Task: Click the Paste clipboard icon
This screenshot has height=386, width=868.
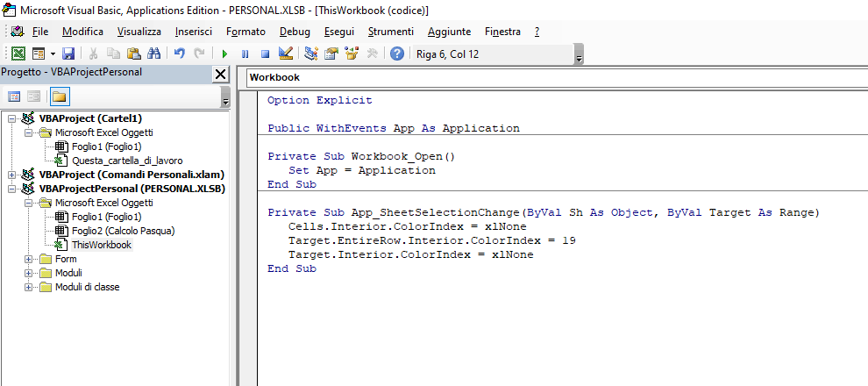Action: pos(133,54)
